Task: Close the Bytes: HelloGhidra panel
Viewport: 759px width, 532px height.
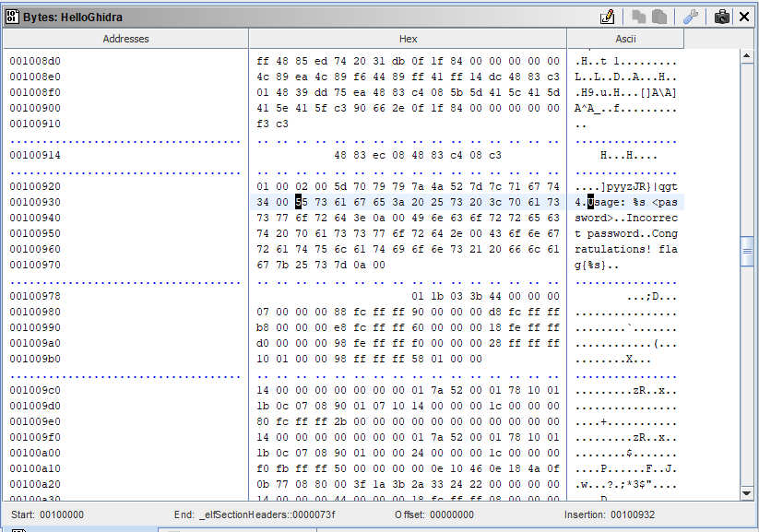Action: [744, 17]
